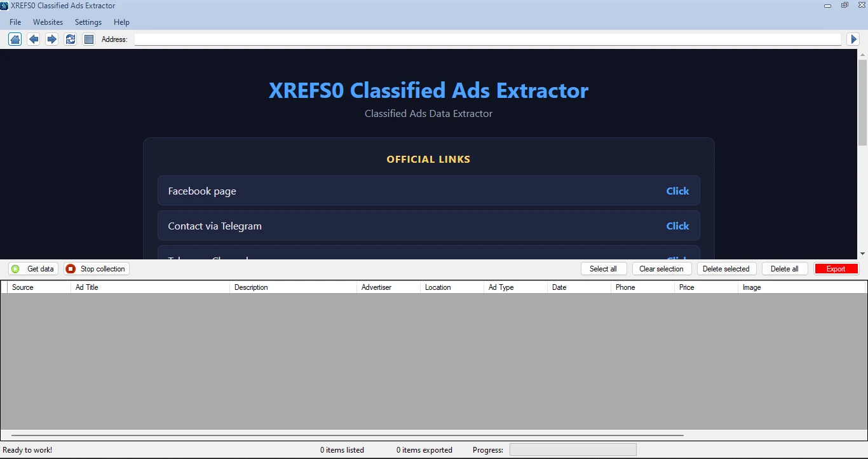Navigate back with the left arrow icon
Screen dimensions: 868x459
pyautogui.click(x=34, y=39)
